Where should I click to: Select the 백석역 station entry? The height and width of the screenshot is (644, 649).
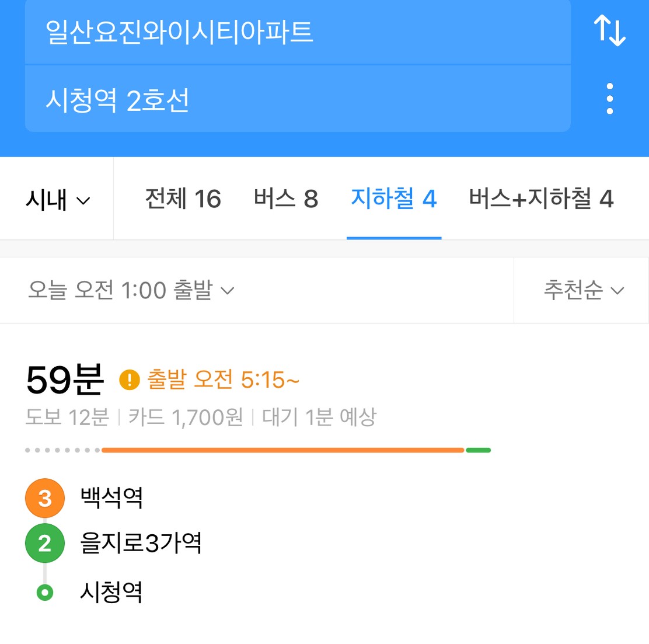(111, 497)
